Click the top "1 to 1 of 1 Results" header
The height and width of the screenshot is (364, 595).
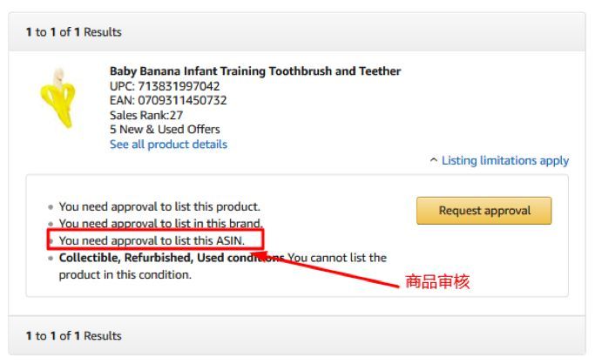pos(74,32)
